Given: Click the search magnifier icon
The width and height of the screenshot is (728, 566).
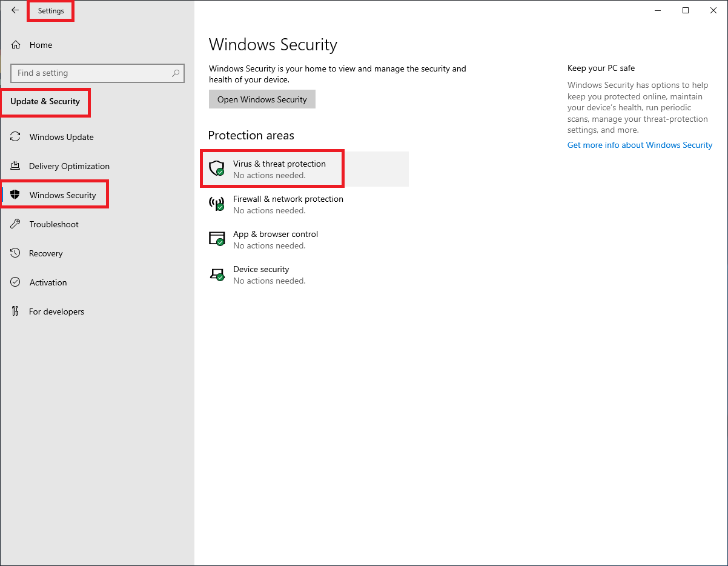Looking at the screenshot, I should point(176,73).
